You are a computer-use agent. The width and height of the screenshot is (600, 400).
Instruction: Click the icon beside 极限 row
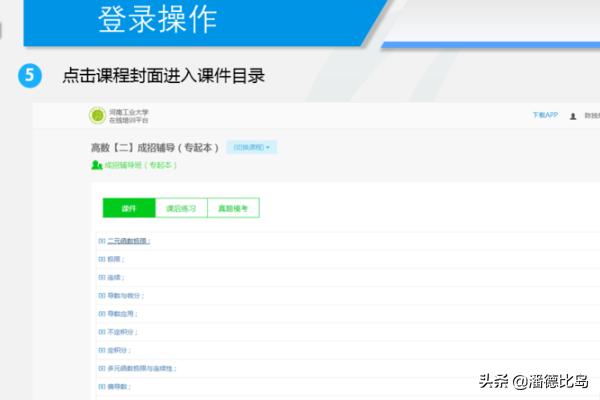click(101, 259)
